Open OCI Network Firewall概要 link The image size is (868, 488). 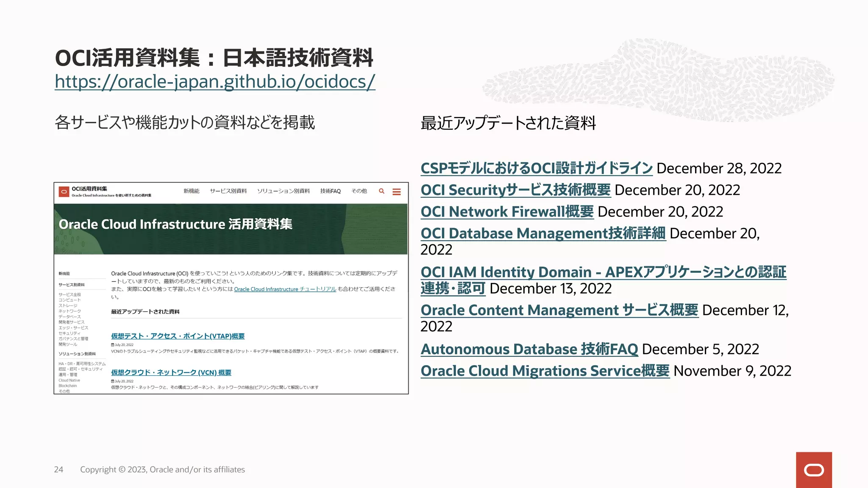coord(507,211)
